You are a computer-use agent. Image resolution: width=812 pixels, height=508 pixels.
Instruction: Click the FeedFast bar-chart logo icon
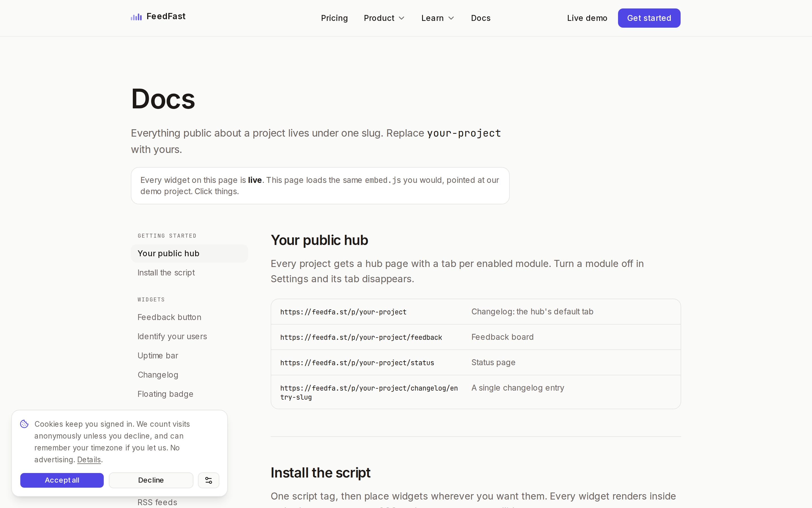pos(136,17)
